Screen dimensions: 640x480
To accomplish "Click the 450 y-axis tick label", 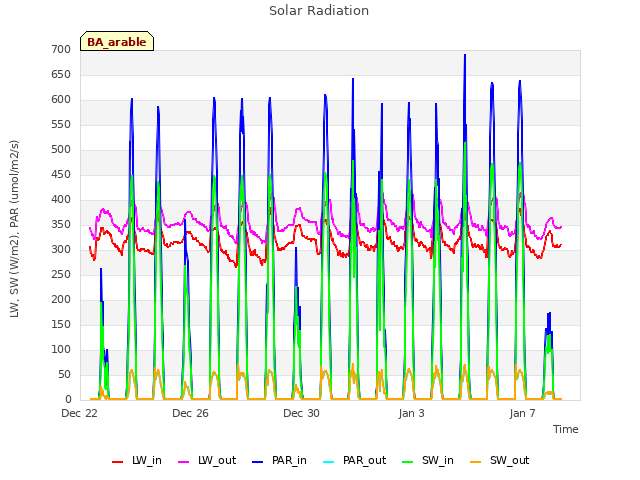I will [61, 175].
